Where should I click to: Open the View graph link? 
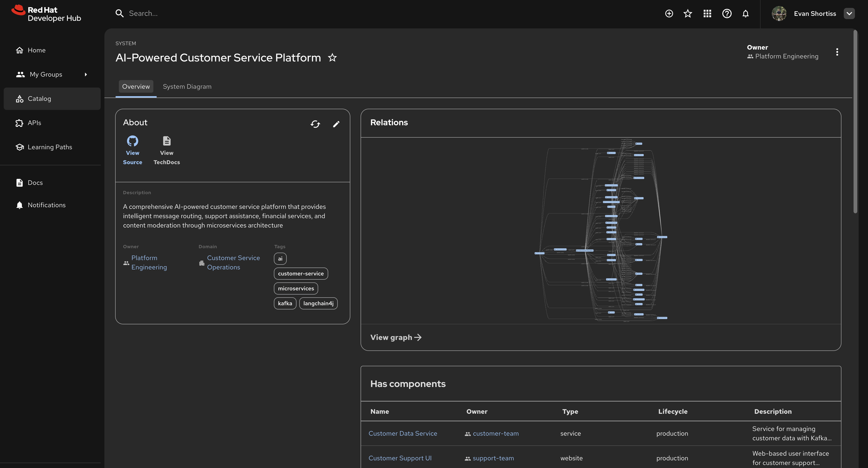396,337
